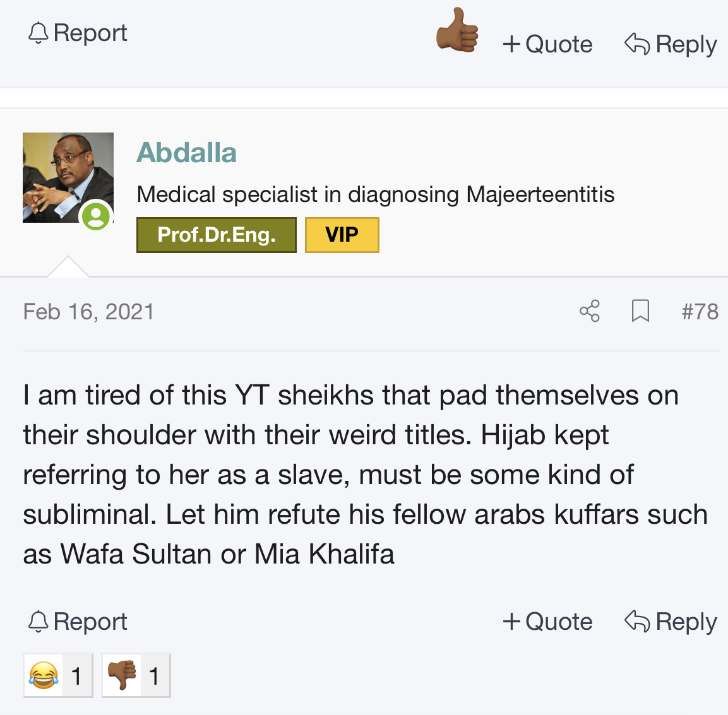728x715 pixels.
Task: Click the thumbs-up like emoji
Action: point(457,31)
